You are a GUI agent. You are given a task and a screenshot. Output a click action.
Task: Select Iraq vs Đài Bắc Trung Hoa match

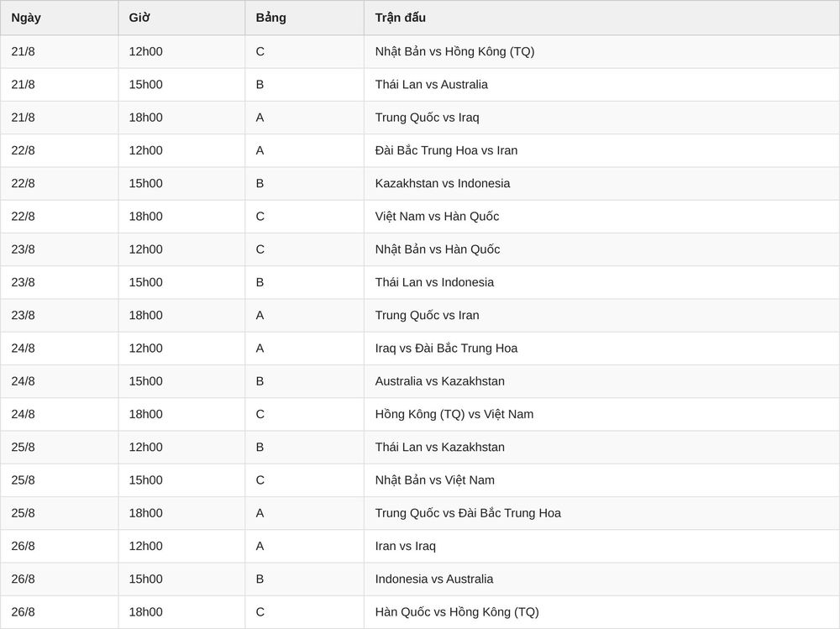pos(446,349)
